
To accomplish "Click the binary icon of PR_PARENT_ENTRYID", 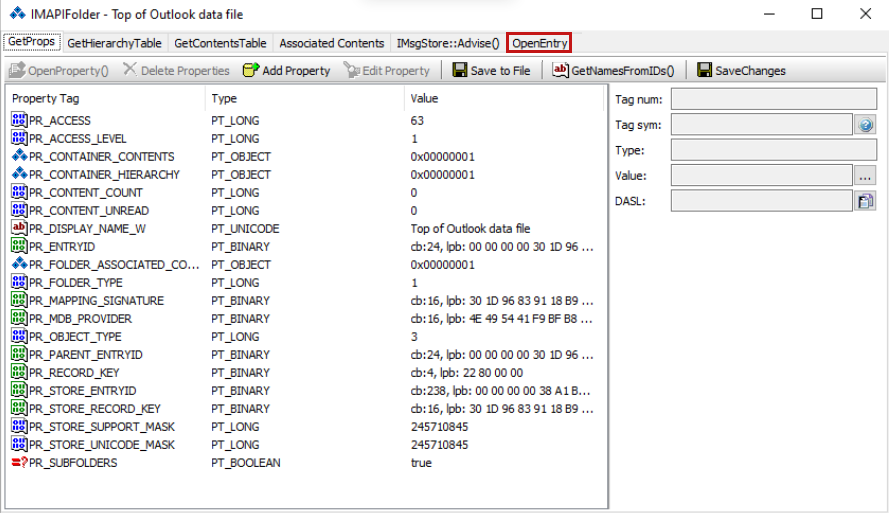I will [x=19, y=354].
